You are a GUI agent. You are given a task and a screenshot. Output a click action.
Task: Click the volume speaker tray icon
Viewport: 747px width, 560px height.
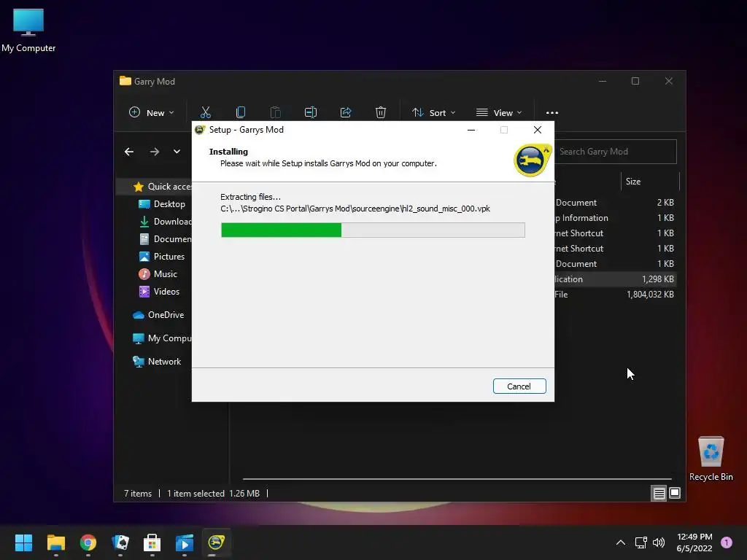[659, 542]
